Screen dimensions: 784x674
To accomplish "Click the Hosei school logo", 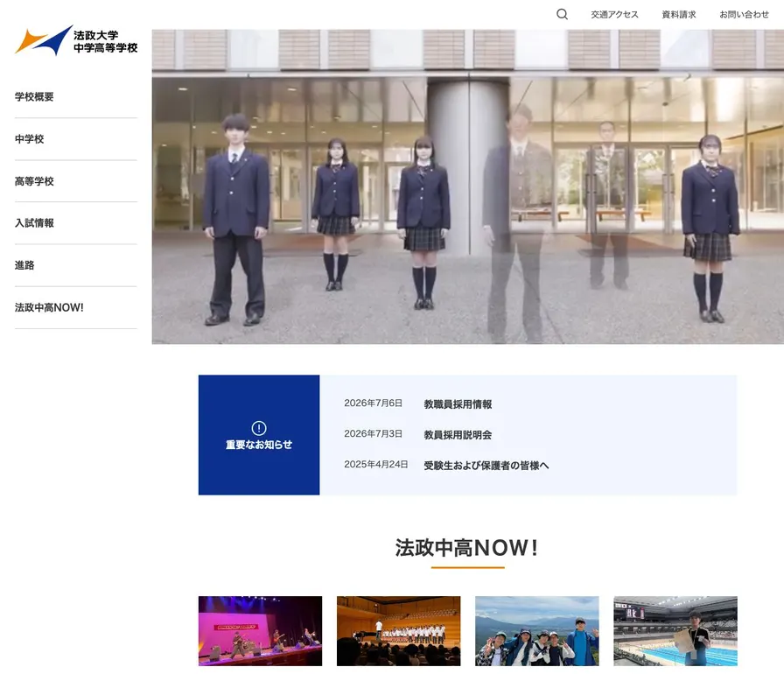I will (76, 40).
